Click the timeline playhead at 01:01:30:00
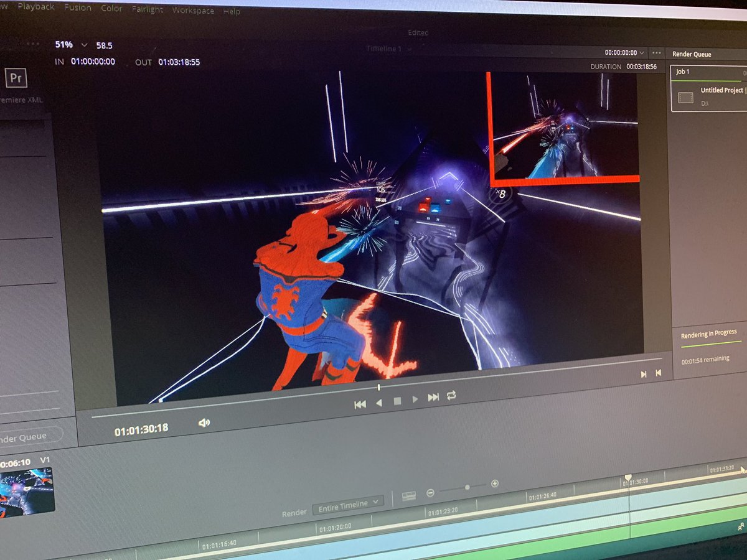This screenshot has width=747, height=560. tap(628, 477)
